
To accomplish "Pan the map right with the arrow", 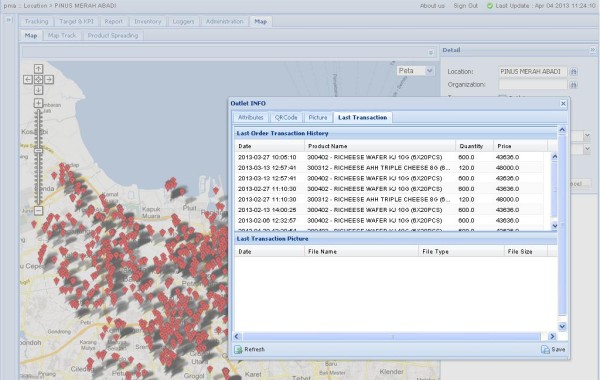I will (49, 80).
